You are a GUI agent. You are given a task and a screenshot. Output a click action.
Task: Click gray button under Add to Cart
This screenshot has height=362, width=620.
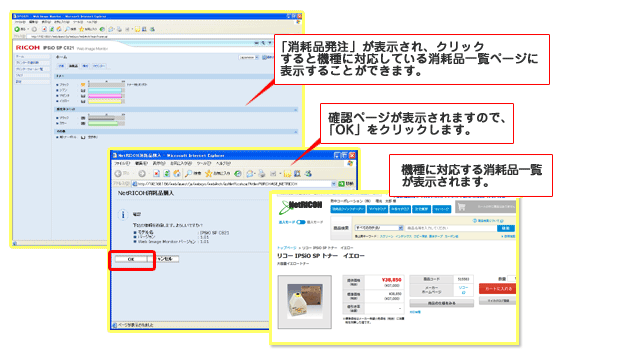497,301
